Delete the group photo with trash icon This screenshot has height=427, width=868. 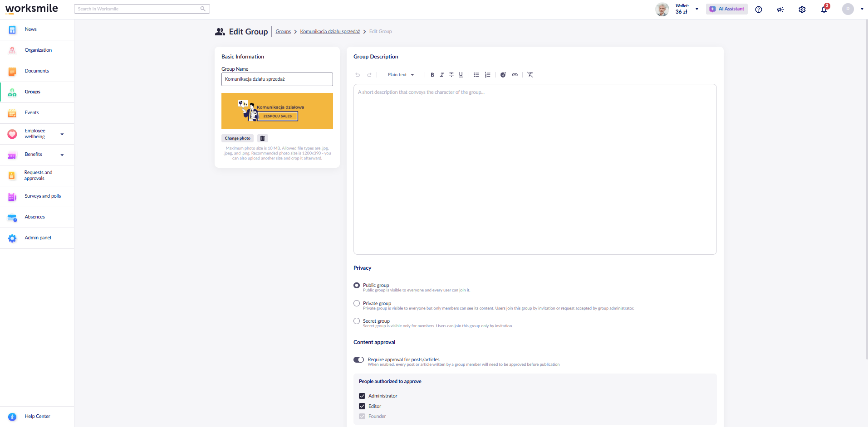(x=262, y=138)
